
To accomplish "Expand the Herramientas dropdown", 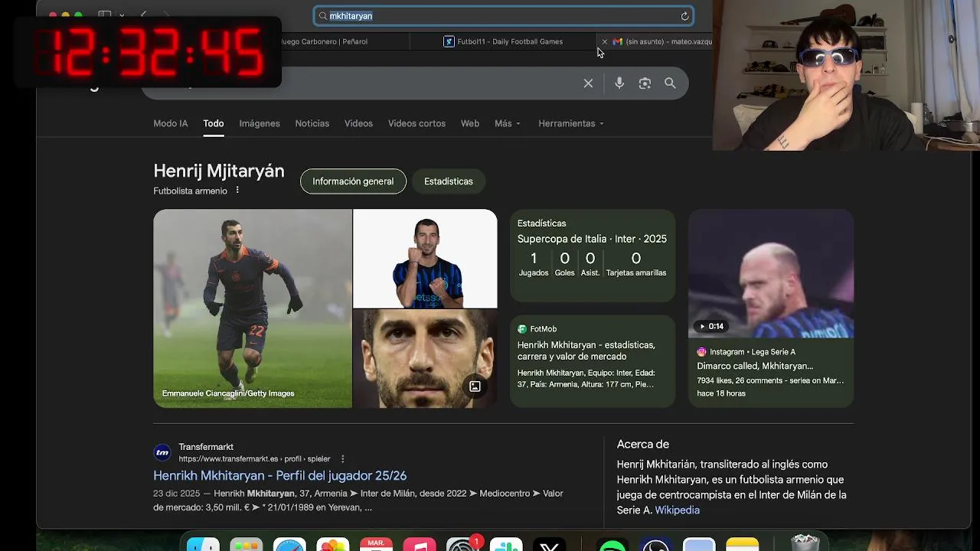I will (x=571, y=123).
